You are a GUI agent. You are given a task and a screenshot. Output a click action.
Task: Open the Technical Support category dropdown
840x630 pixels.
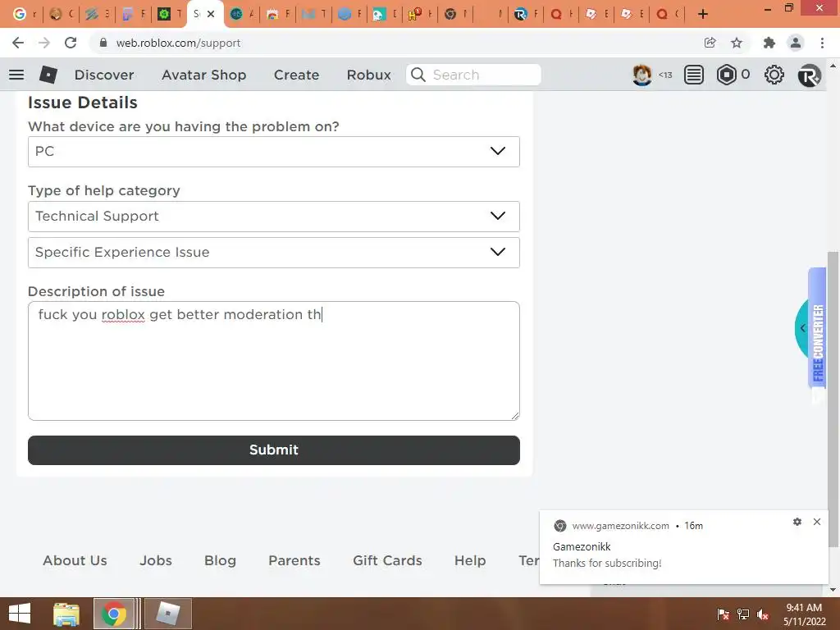click(274, 217)
